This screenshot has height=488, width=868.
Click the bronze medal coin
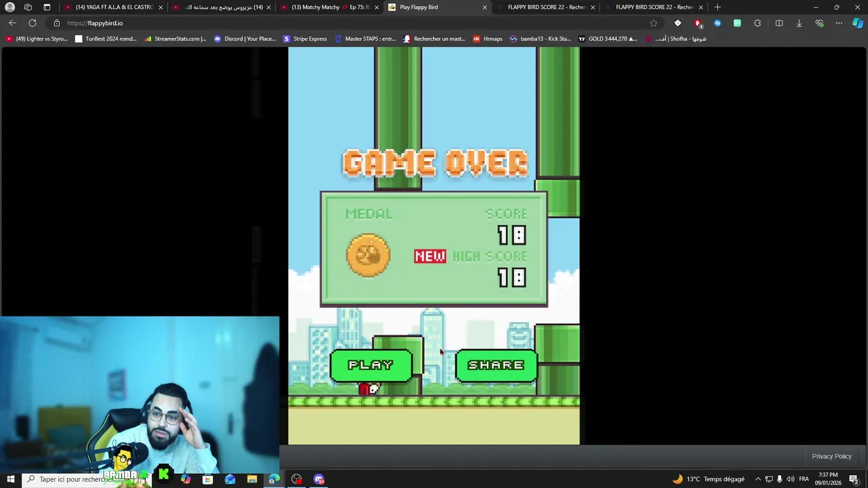point(368,256)
